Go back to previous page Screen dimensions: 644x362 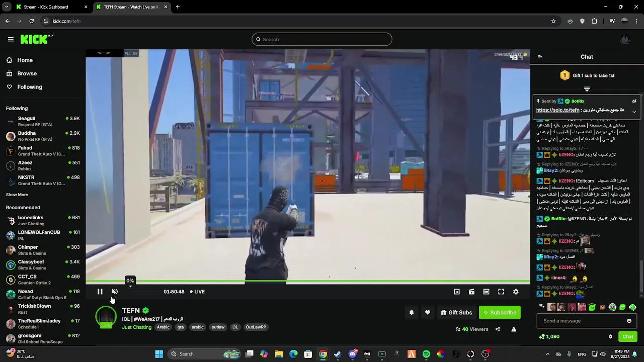point(7,21)
